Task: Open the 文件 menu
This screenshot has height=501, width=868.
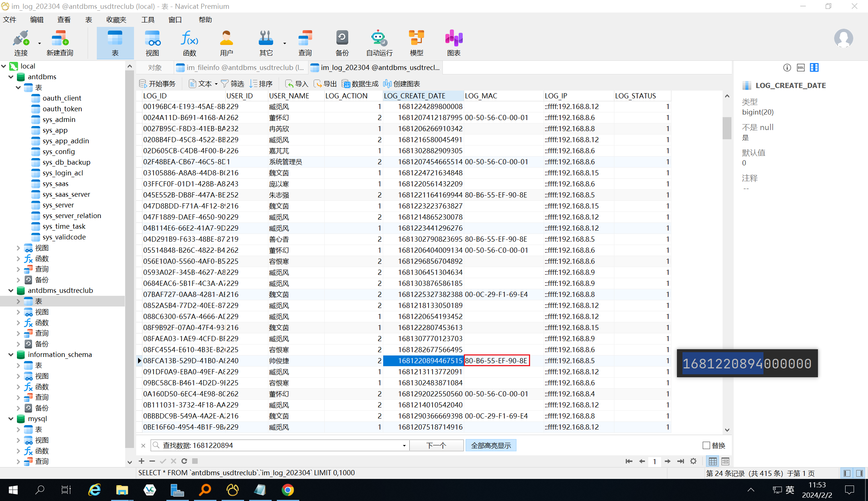Action: point(10,20)
